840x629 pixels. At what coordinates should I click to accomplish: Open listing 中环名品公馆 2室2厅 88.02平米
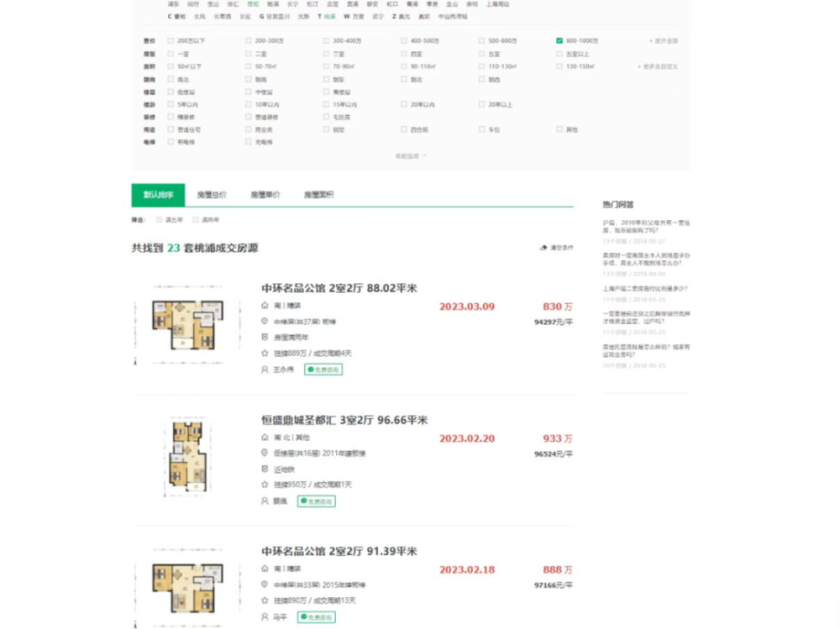(339, 288)
